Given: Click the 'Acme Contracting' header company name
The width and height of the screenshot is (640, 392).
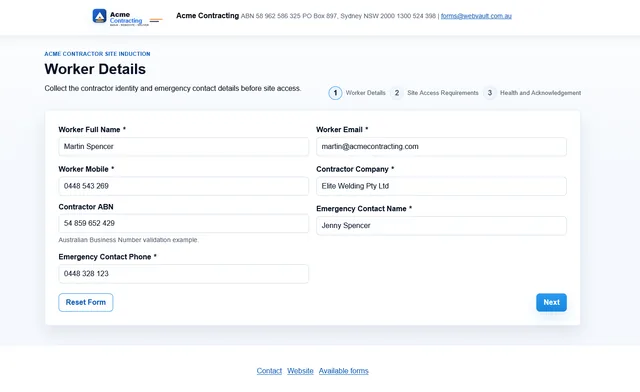Looking at the screenshot, I should click(x=207, y=16).
